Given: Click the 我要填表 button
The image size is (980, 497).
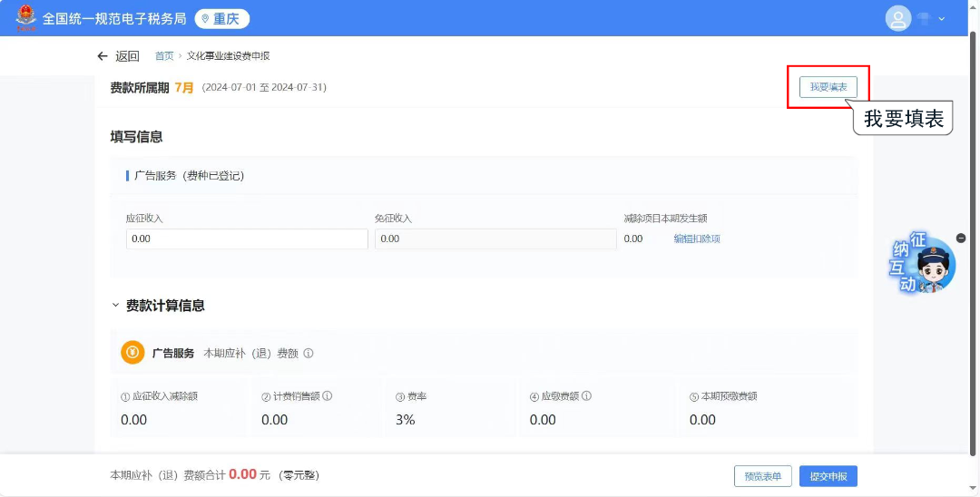Looking at the screenshot, I should click(x=828, y=87).
